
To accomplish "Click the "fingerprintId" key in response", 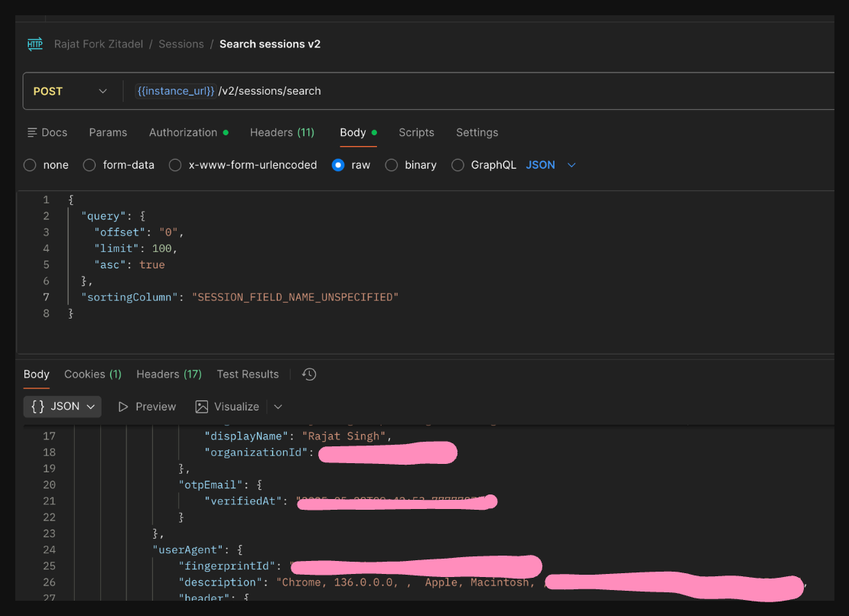I will (227, 566).
